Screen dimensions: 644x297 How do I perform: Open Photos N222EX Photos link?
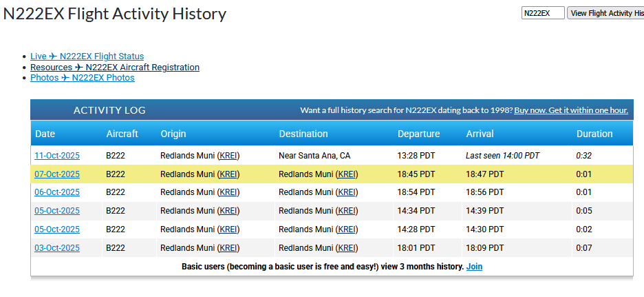pos(82,78)
